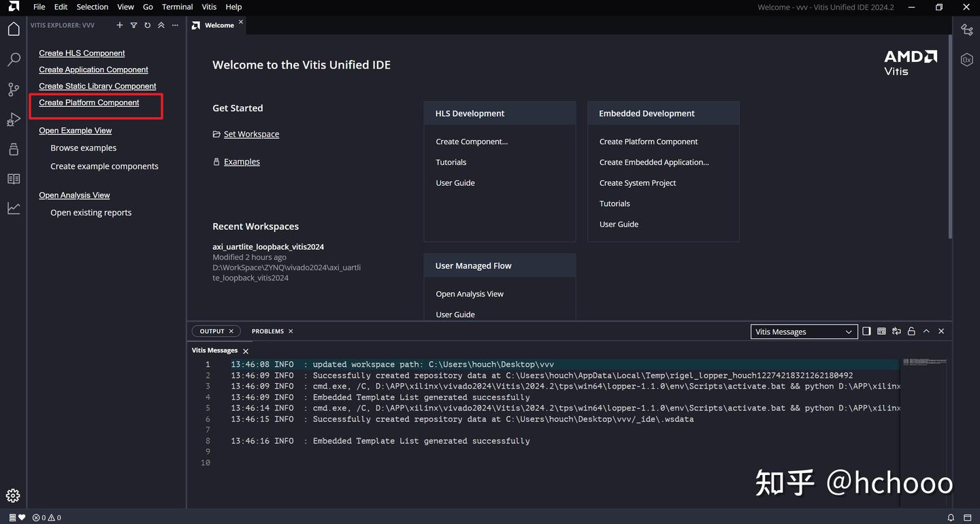
Task: Click Create Embedded Application... link
Action: coord(654,162)
